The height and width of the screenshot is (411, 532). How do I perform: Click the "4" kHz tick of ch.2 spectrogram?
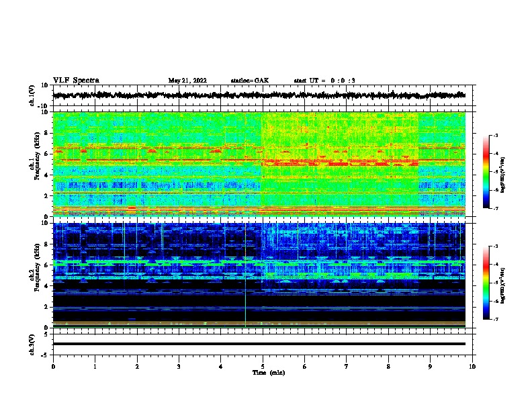pyautogui.click(x=46, y=286)
